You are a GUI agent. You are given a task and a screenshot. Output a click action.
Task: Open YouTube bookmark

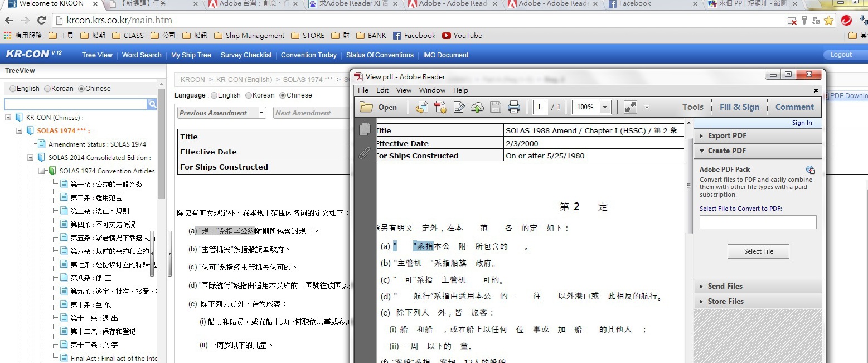462,35
